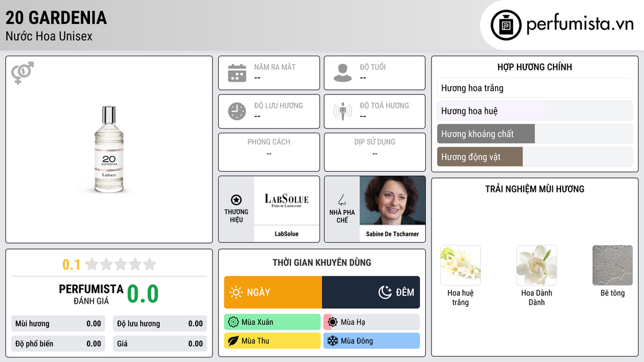The width and height of the screenshot is (644, 362).
Task: Click the Giá 0.00 score cell
Action: click(x=160, y=344)
